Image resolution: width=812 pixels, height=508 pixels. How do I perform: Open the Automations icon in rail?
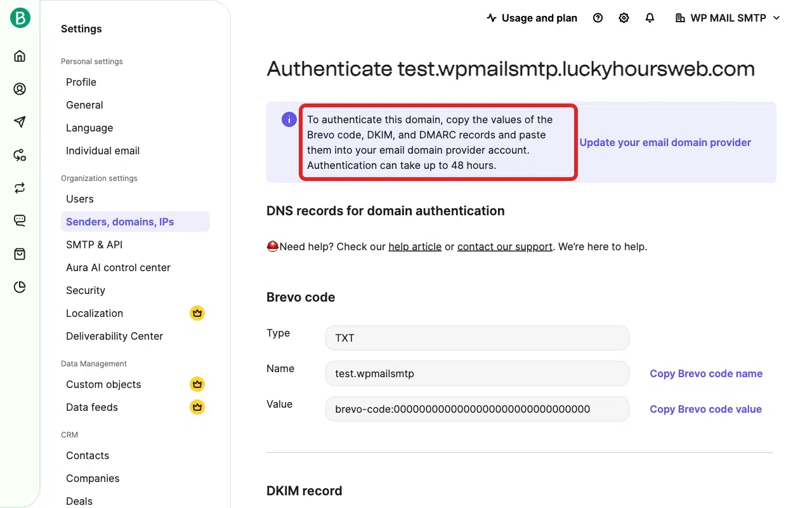click(20, 155)
